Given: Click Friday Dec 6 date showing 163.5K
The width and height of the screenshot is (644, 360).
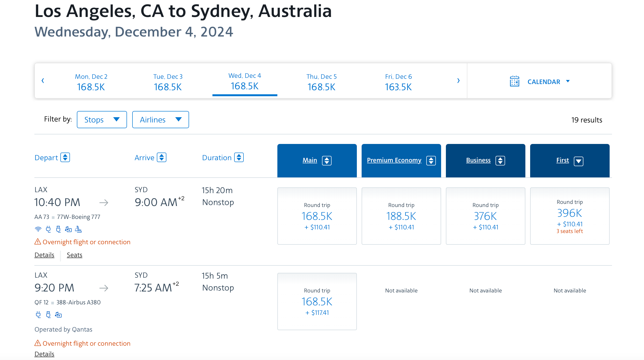Looking at the screenshot, I should point(399,81).
